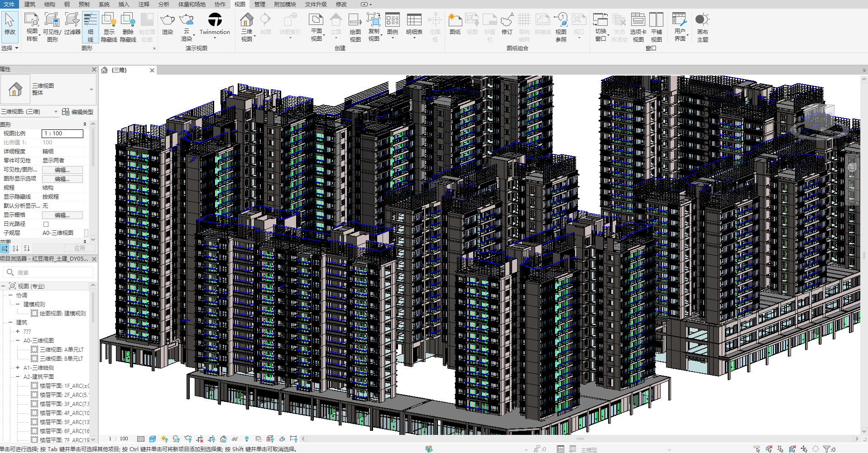
Task: Click 编辑 button for 可见性/图形 override
Action: [62, 170]
